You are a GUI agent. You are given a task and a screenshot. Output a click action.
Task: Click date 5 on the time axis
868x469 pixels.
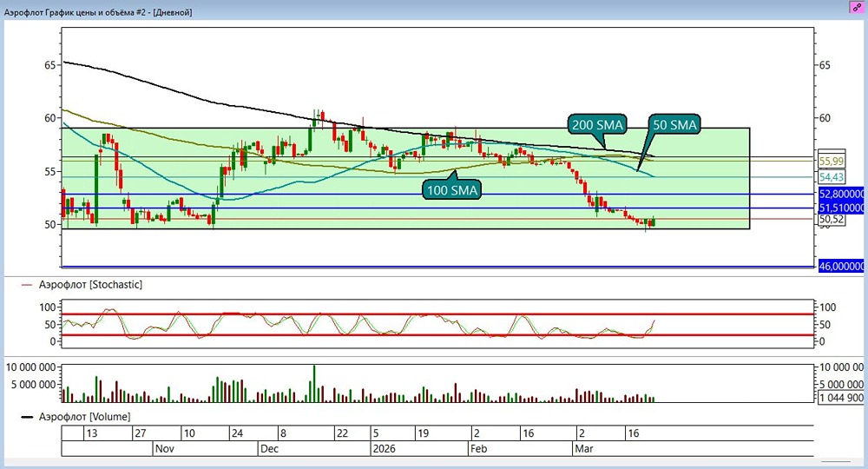376,433
